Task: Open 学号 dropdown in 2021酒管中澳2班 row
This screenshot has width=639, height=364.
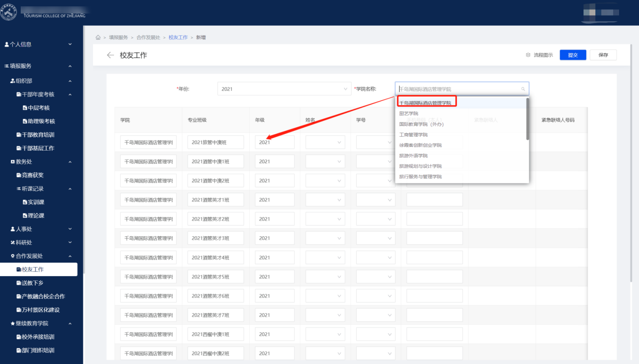Action: (376, 181)
